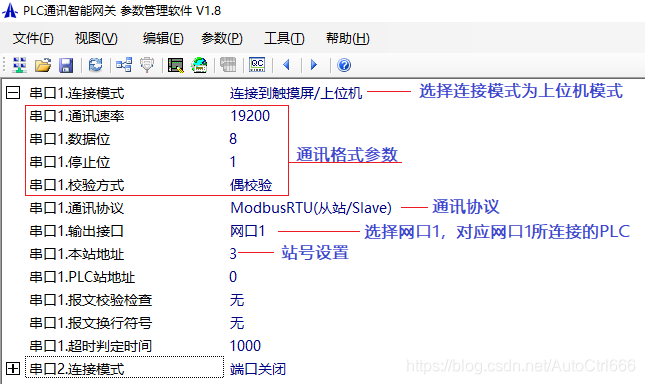Select the 串口1.连接模式 row label
This screenshot has width=645, height=384.
tap(77, 93)
